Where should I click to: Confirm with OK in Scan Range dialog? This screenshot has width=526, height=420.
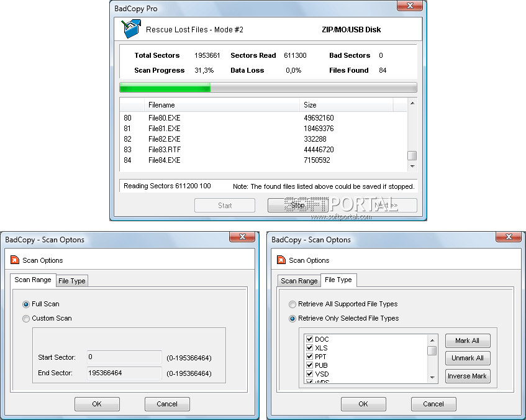click(97, 404)
